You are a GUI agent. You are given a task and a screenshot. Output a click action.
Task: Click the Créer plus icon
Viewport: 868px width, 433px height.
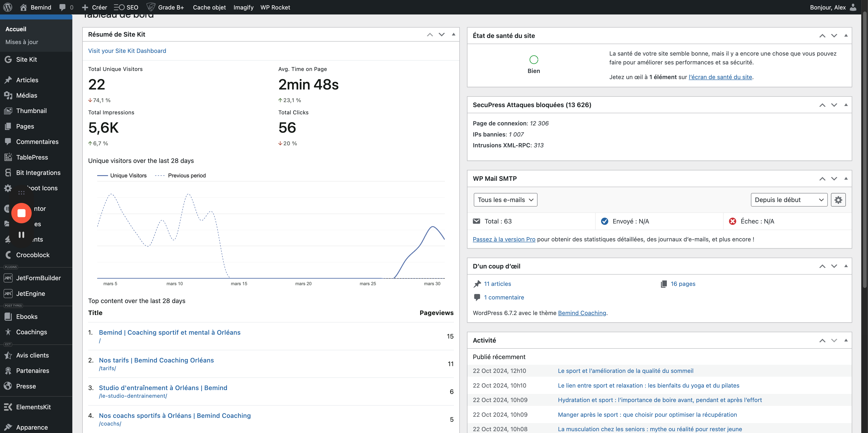[x=85, y=7]
